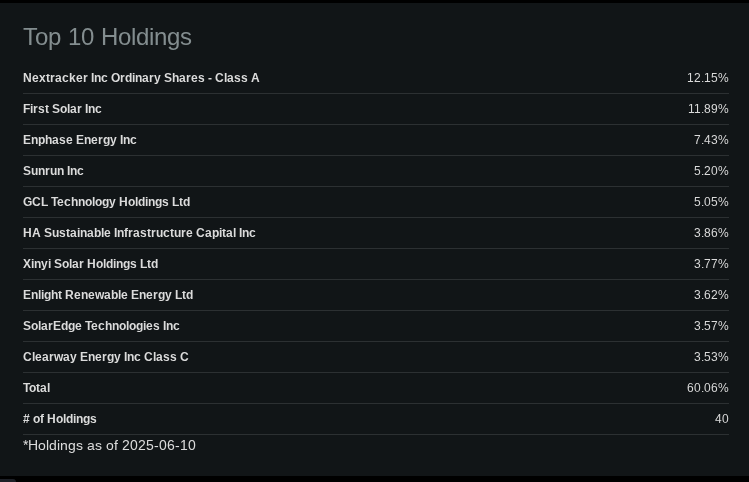
Task: Select the 60.06% total percentage
Action: [x=707, y=388]
